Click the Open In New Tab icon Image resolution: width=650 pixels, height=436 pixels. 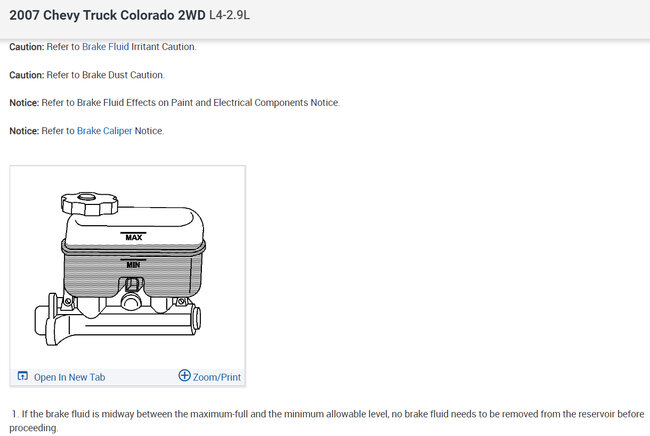tap(22, 376)
